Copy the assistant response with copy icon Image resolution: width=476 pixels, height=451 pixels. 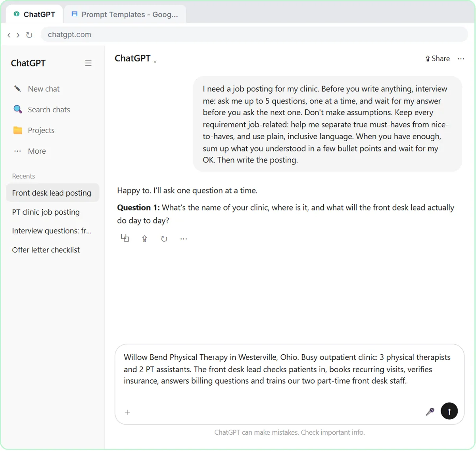[125, 238]
